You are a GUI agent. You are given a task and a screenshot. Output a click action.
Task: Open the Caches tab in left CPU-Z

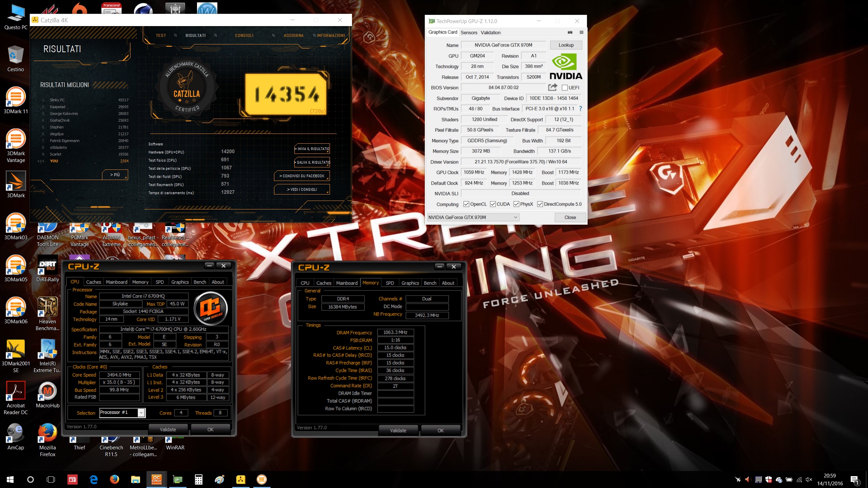tap(94, 282)
